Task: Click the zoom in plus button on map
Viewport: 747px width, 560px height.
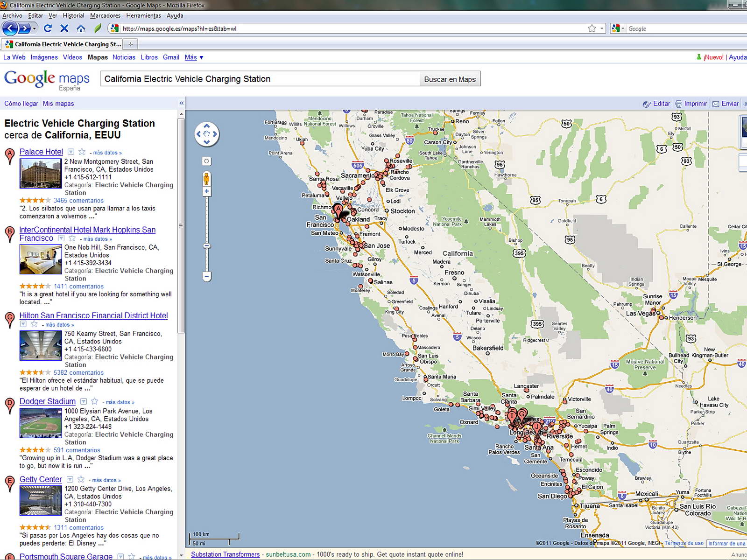Action: (206, 191)
